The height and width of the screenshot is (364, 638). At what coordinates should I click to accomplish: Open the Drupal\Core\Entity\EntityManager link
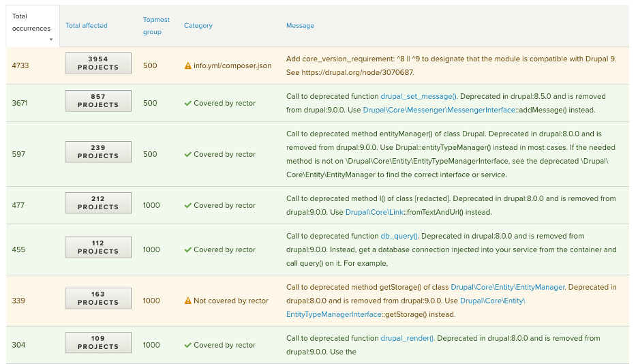point(507,287)
